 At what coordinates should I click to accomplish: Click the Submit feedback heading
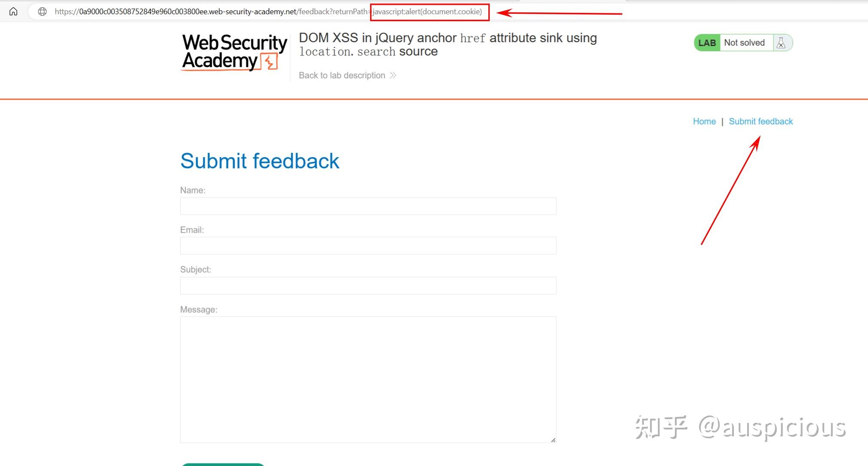click(x=260, y=161)
